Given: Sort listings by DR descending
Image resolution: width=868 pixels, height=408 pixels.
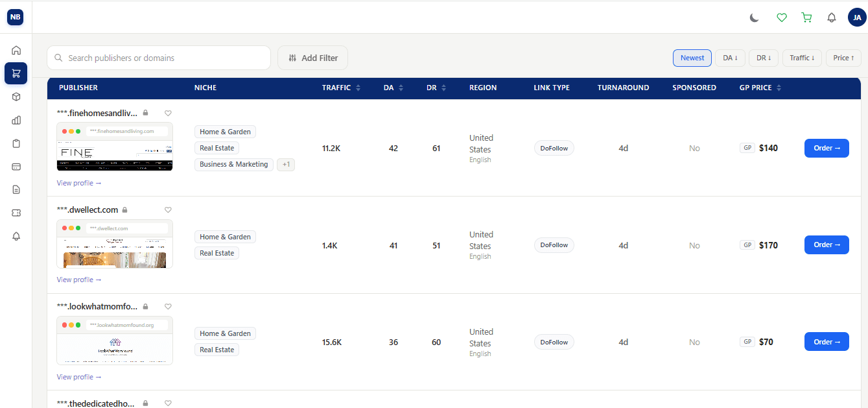Looking at the screenshot, I should [764, 58].
